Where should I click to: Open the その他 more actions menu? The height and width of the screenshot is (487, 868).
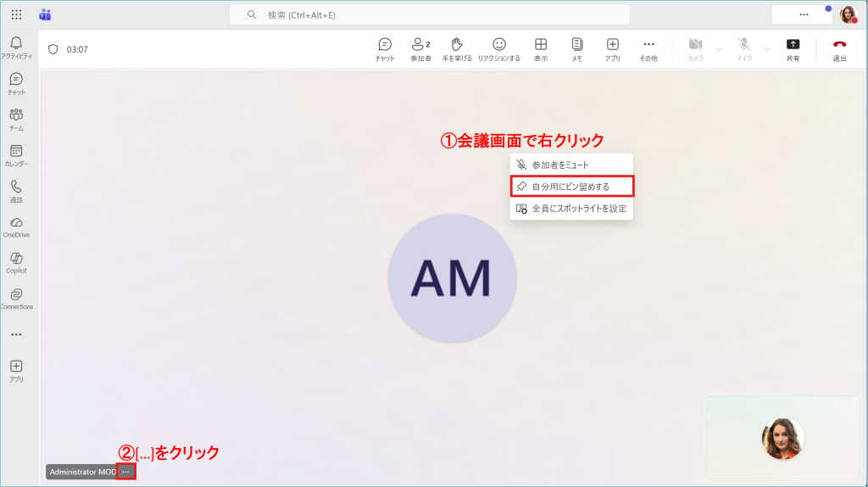648,49
